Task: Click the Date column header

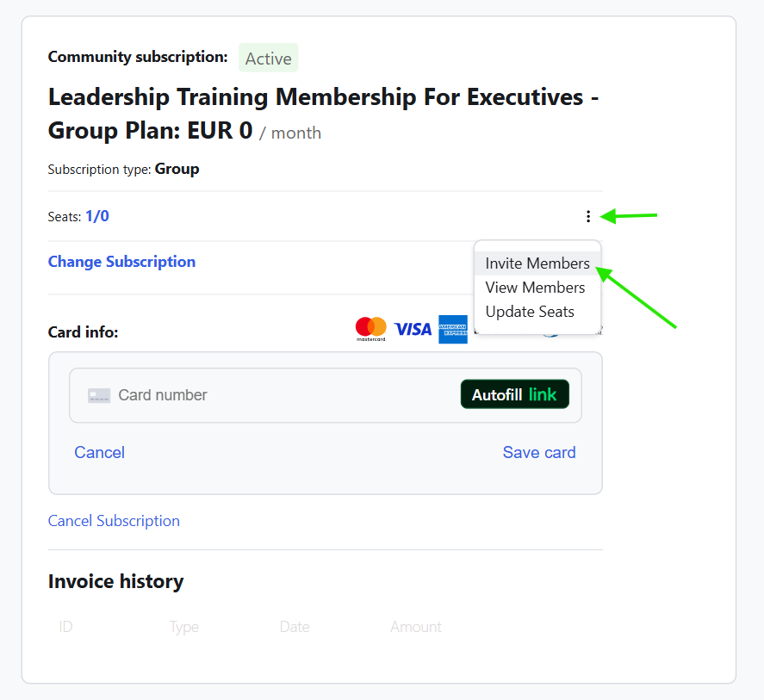Action: click(295, 627)
